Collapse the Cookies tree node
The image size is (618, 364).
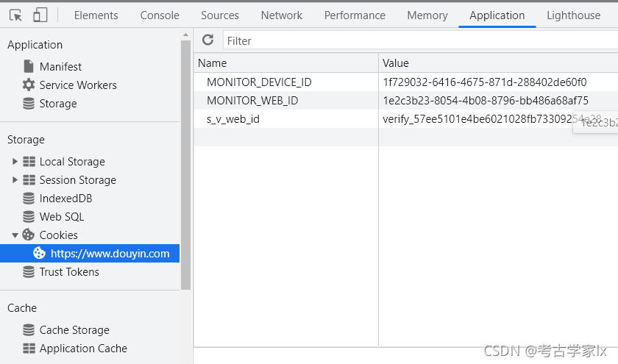pyautogui.click(x=15, y=235)
